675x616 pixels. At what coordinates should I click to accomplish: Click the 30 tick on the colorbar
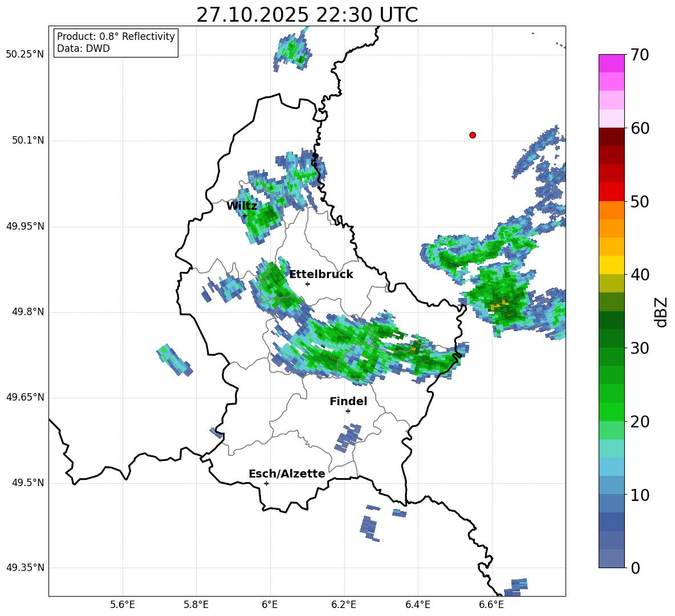point(640,348)
